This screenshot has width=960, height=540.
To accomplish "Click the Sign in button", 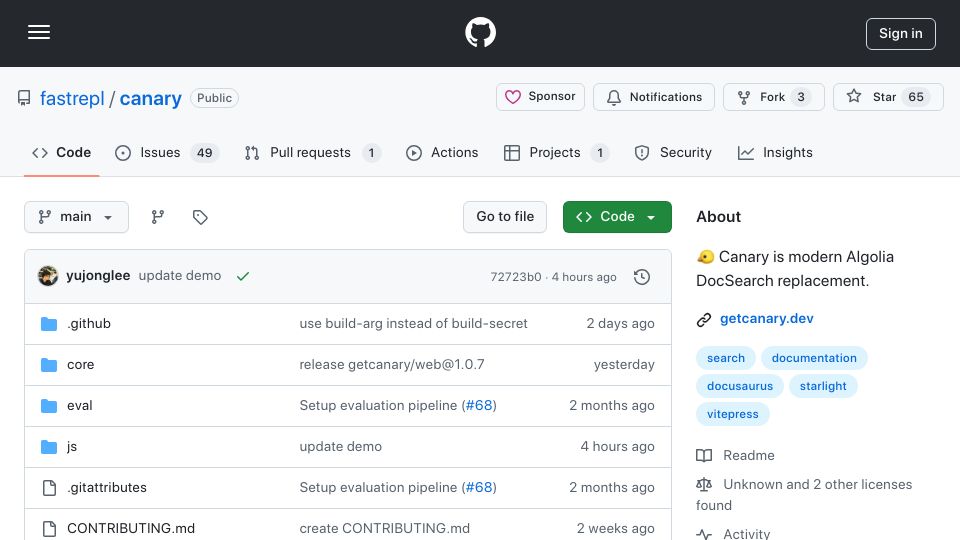I will [x=901, y=34].
